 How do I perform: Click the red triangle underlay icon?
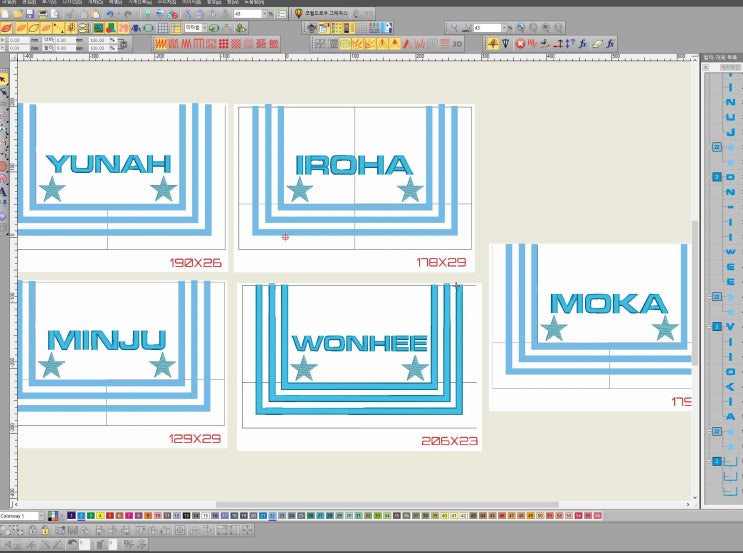(408, 44)
